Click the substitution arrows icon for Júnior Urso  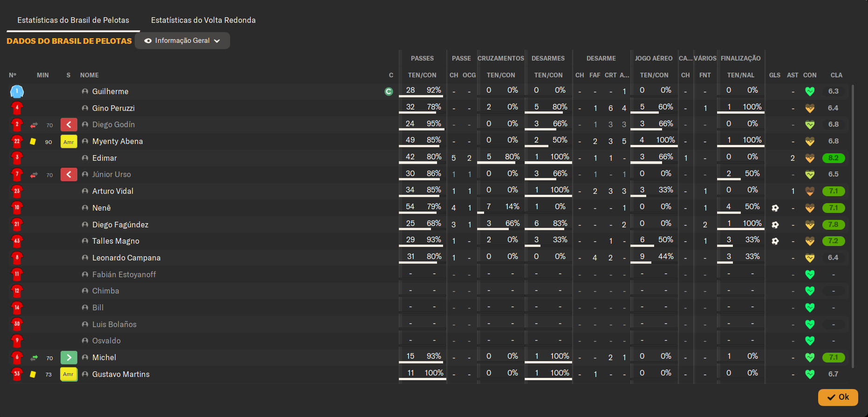34,175
